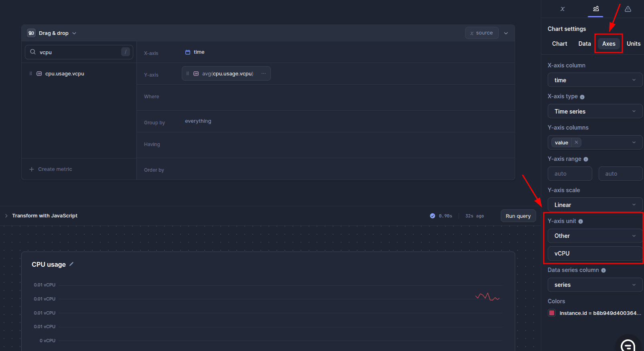Screen dimensions: 644x351
Task: Switch to the Units tab
Action: tap(633, 44)
